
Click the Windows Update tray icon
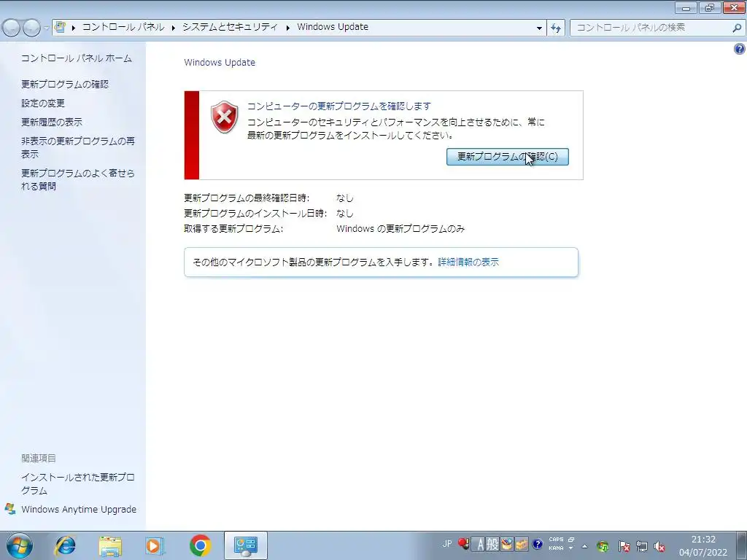[x=603, y=546]
